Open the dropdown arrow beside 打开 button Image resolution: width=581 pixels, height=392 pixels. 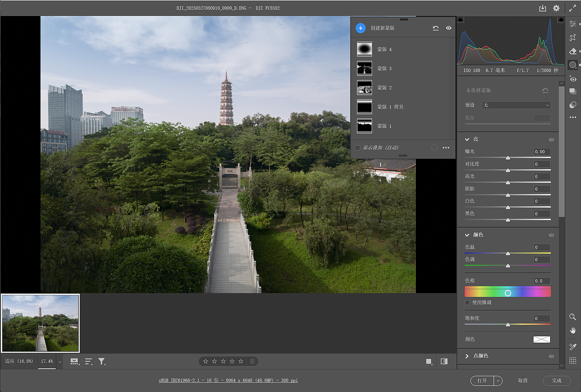[x=498, y=381]
